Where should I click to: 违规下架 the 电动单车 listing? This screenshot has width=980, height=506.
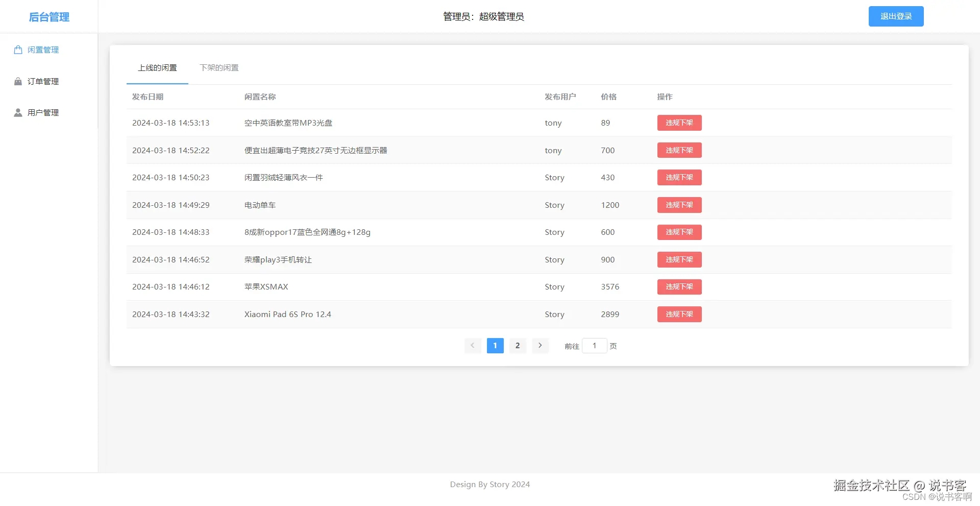[679, 205]
